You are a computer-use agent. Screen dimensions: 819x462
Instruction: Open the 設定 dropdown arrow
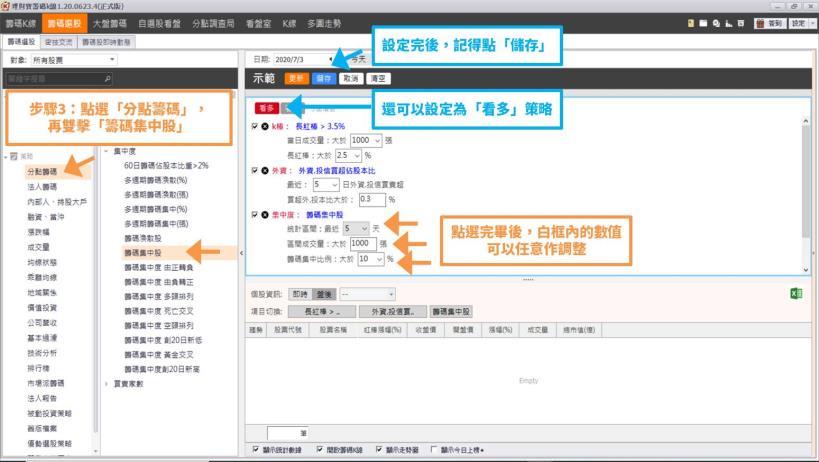pos(813,23)
